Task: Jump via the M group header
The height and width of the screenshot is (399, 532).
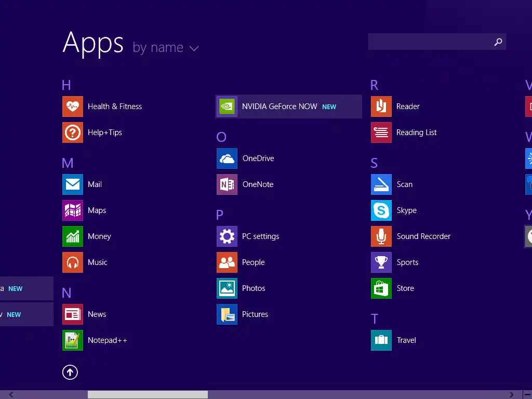Action: [x=68, y=163]
